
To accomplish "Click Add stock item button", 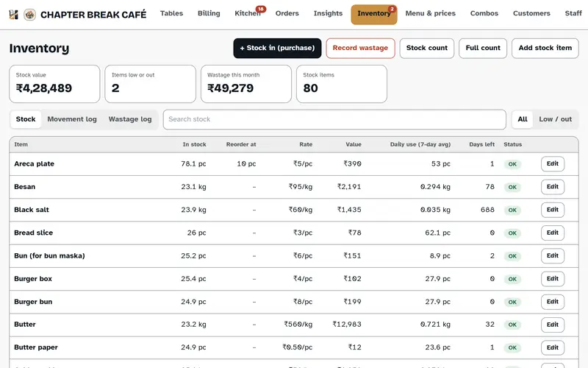I will pyautogui.click(x=545, y=48).
